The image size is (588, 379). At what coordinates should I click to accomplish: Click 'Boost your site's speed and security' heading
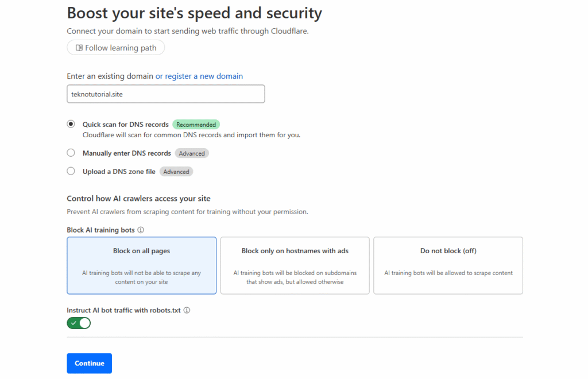coord(194,13)
